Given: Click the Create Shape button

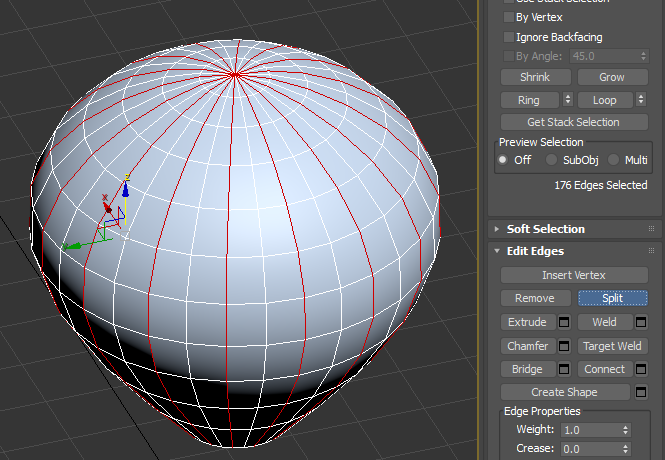Looking at the screenshot, I should 565,392.
